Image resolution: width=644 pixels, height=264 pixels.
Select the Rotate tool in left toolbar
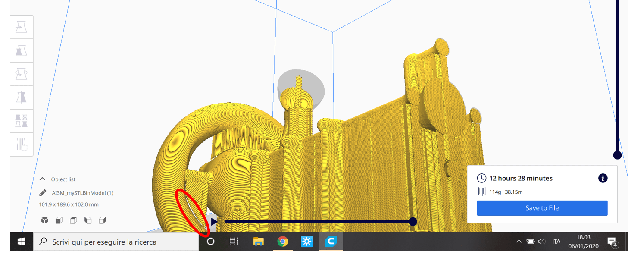pos(21,74)
